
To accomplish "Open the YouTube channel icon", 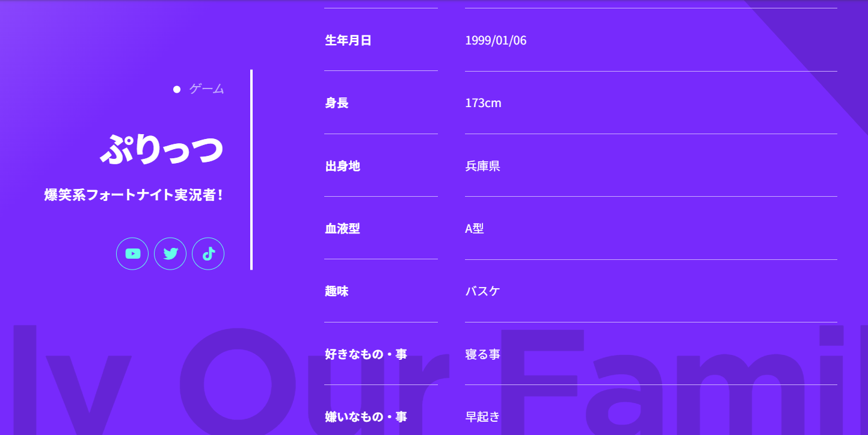I will point(132,254).
